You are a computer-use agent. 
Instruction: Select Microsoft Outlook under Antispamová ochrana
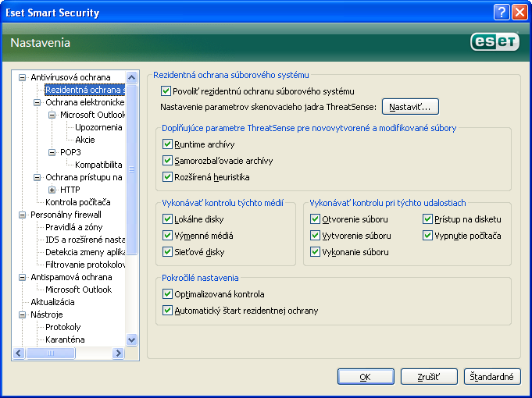[x=78, y=290]
